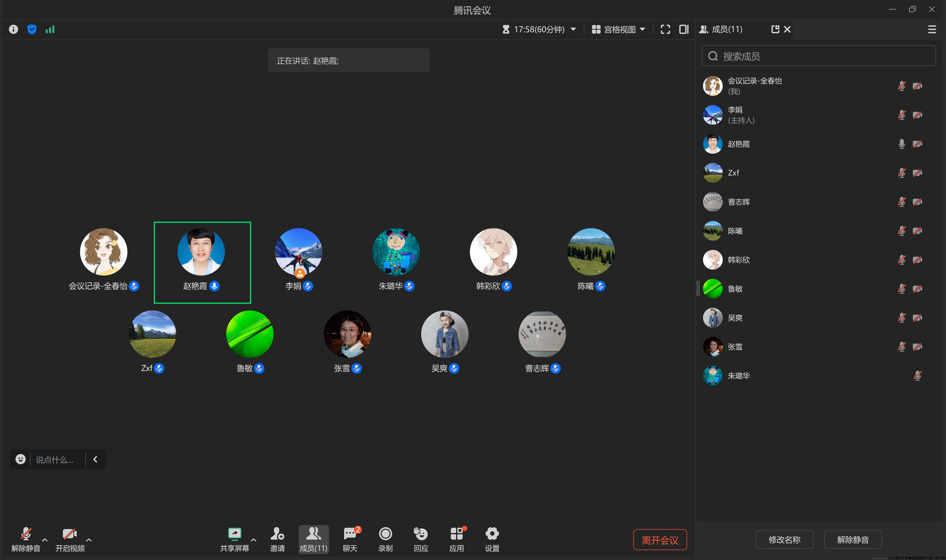Open the members panel hamburger menu
The height and width of the screenshot is (560, 946).
click(932, 29)
